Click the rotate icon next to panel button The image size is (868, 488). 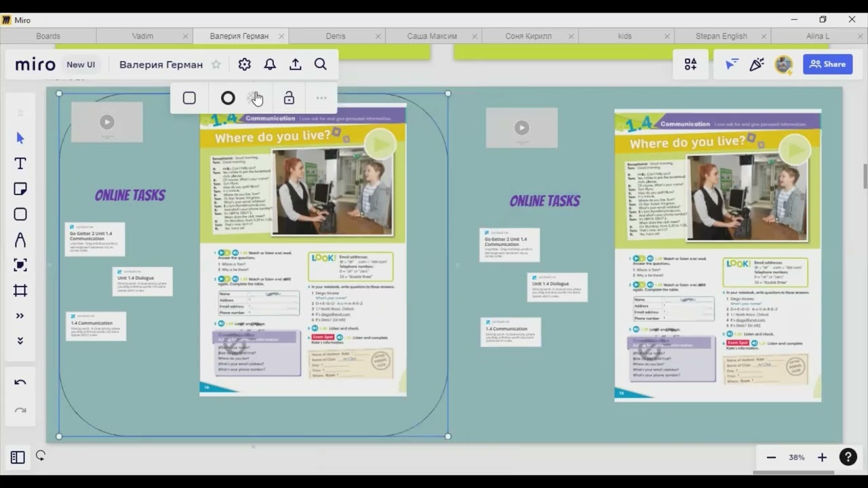tap(41, 456)
